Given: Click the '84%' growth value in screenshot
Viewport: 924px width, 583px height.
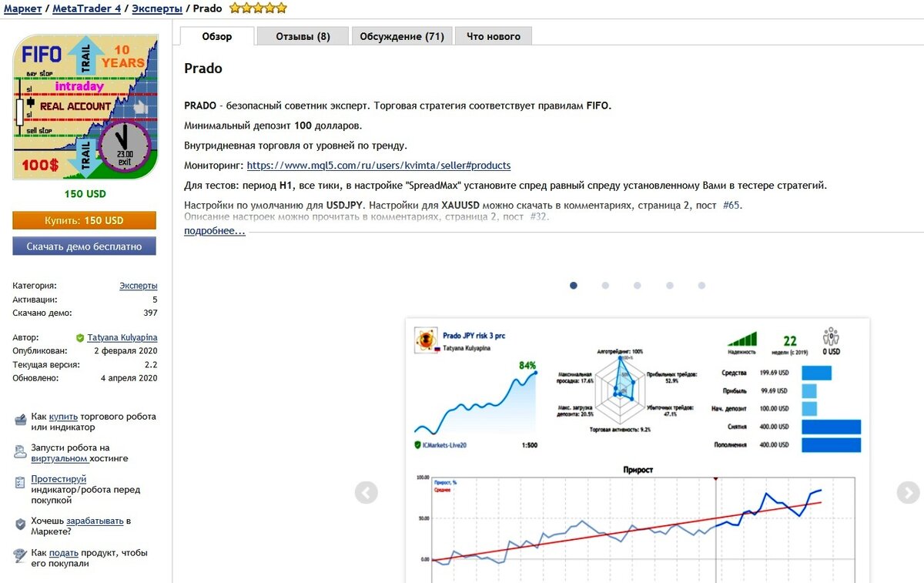Looking at the screenshot, I should point(527,365).
